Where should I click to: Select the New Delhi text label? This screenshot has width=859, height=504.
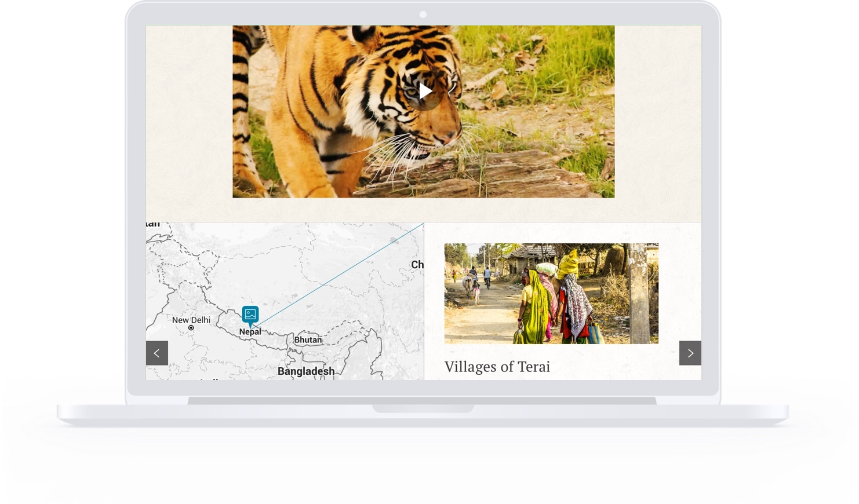click(x=191, y=320)
